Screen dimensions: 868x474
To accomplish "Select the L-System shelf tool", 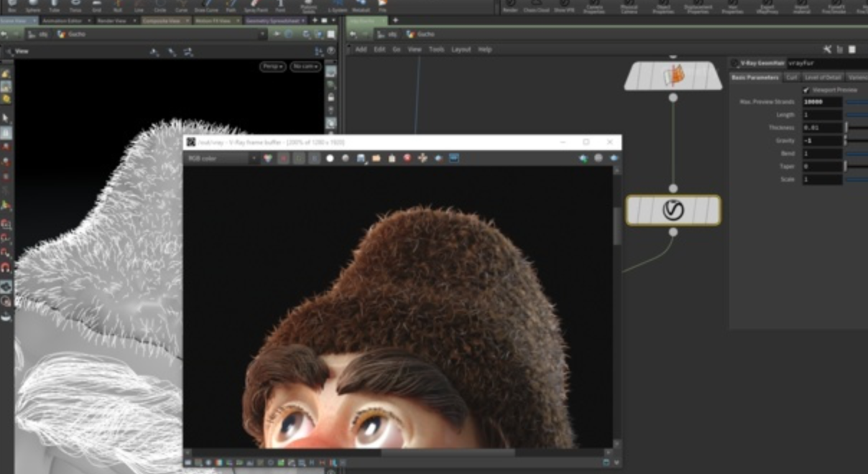I will pos(336,6).
